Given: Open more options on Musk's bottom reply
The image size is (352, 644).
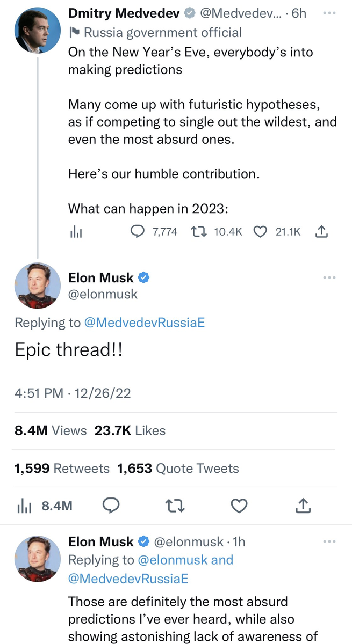Looking at the screenshot, I should point(329,542).
